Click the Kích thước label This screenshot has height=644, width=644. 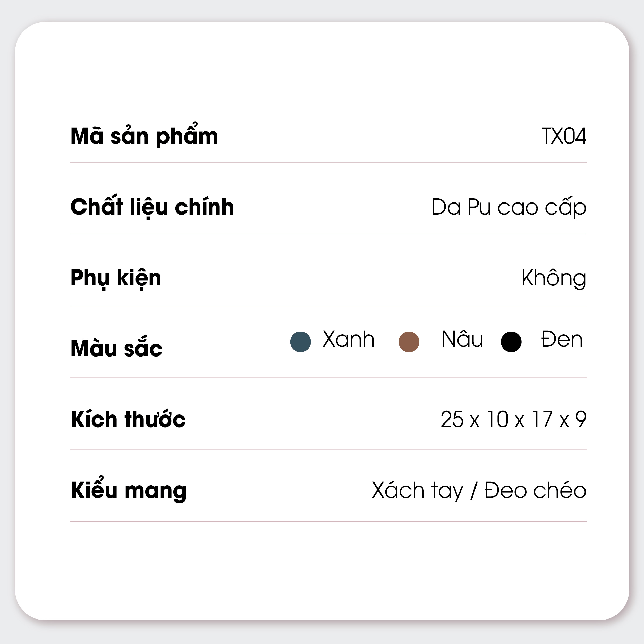click(128, 419)
